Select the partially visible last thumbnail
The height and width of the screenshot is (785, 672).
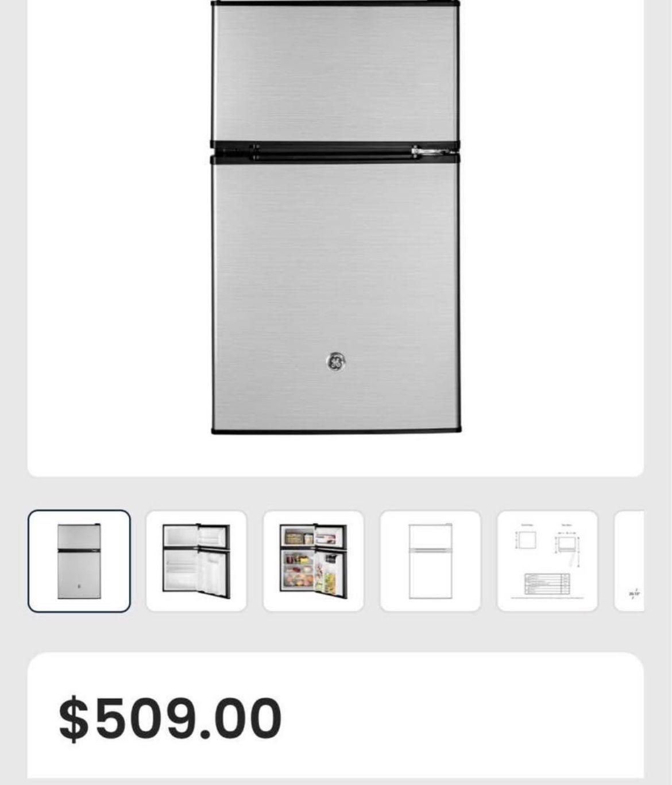(x=629, y=561)
